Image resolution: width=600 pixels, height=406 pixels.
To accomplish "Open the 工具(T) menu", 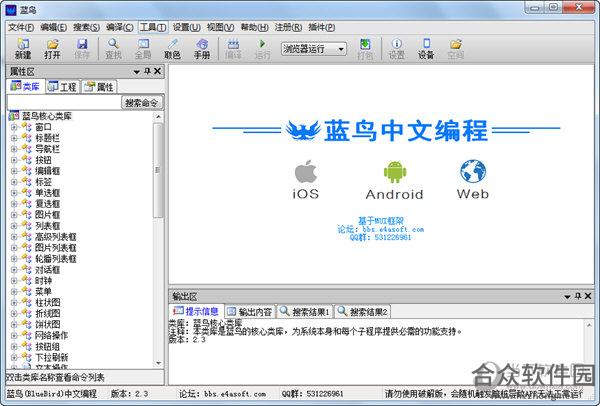I will 153,27.
